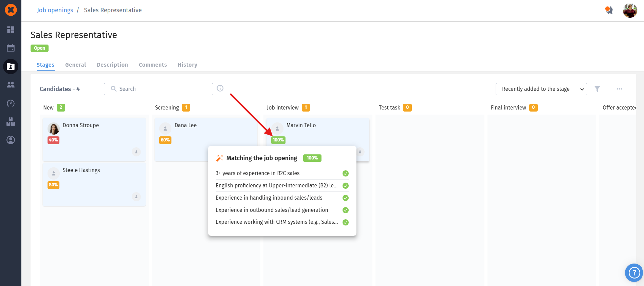Screen dimensions: 644x286
Task: Click assignee icon on Steele Hastings' card
Action: pyautogui.click(x=136, y=197)
